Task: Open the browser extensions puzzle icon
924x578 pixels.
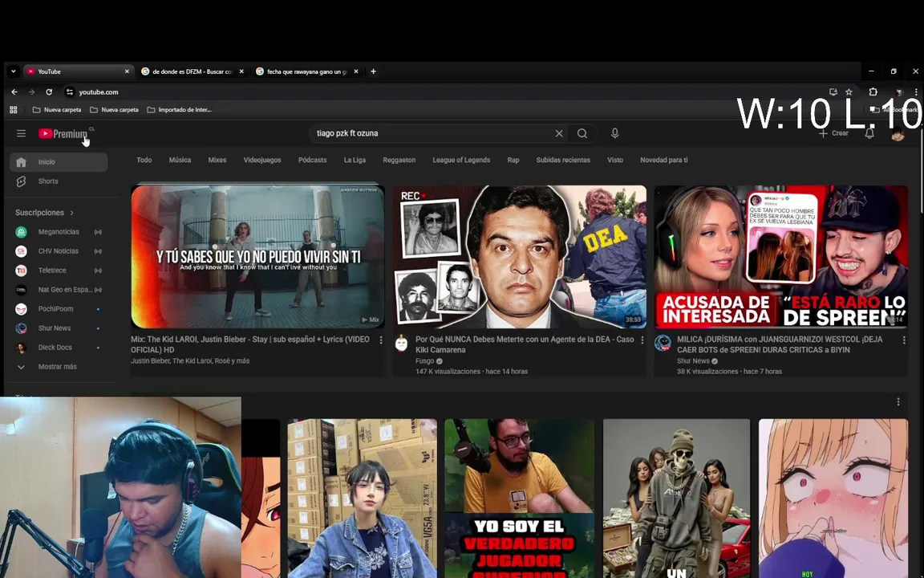Action: click(873, 92)
